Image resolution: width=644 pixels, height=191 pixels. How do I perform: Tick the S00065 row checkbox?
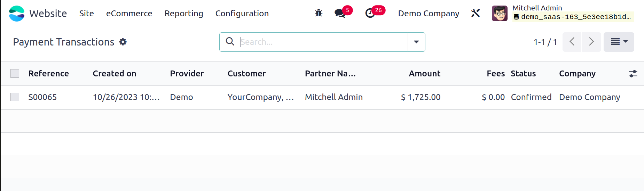pyautogui.click(x=15, y=97)
